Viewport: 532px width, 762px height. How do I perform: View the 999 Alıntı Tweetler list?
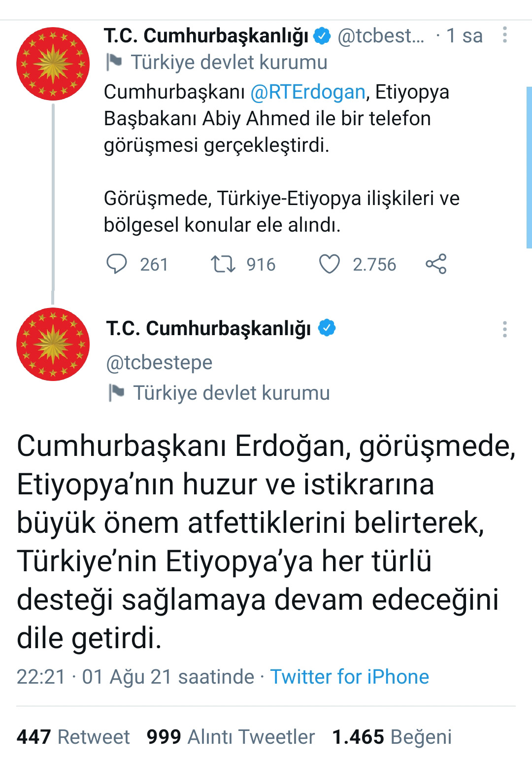tap(231, 737)
